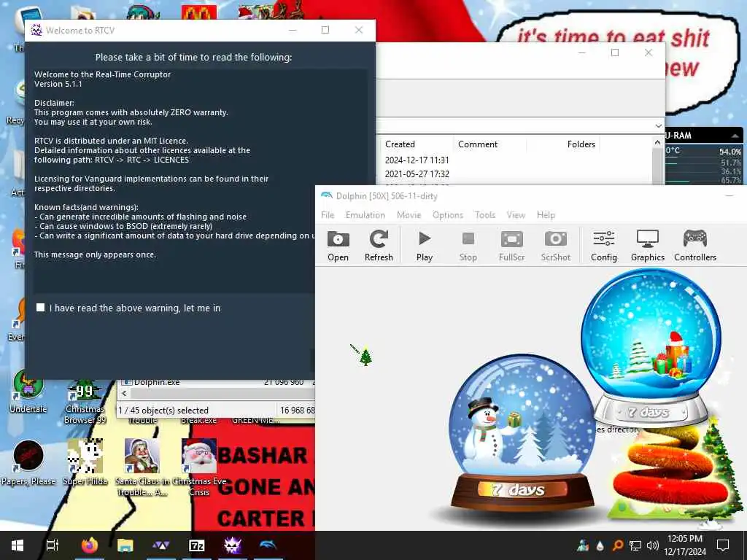Open the Controllers settings icon
747x560 pixels.
click(x=695, y=246)
